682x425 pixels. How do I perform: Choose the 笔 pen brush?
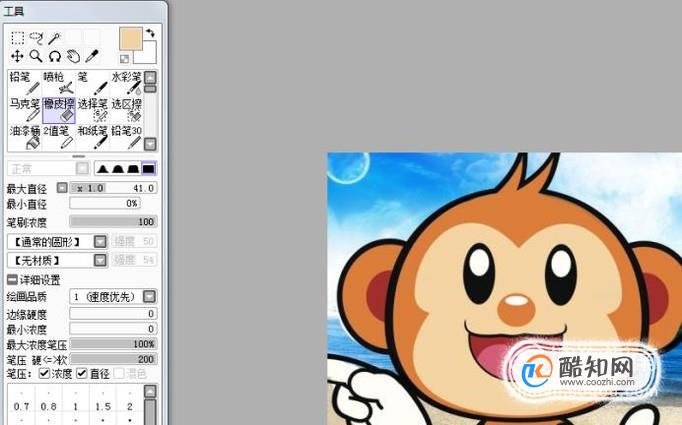click(x=92, y=83)
